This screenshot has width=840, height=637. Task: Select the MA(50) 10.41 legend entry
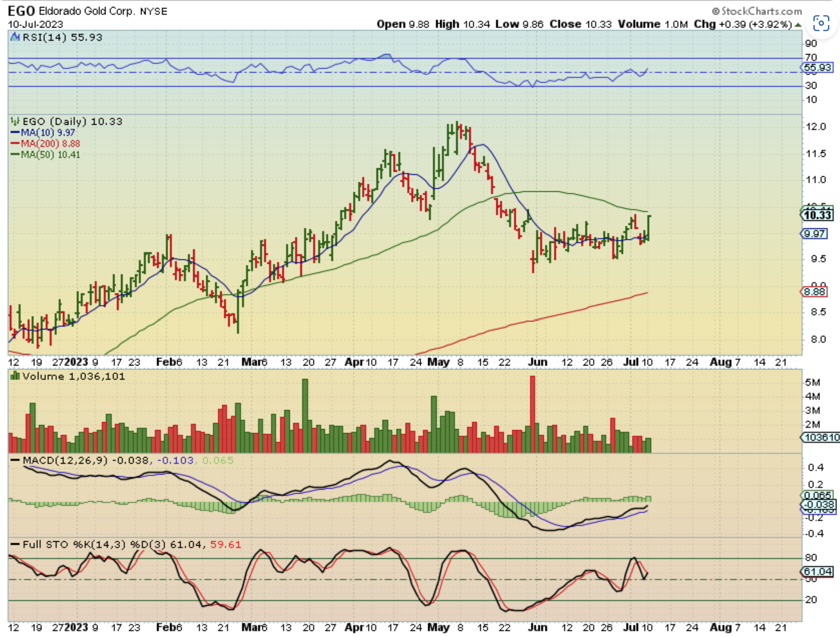pyautogui.click(x=45, y=155)
